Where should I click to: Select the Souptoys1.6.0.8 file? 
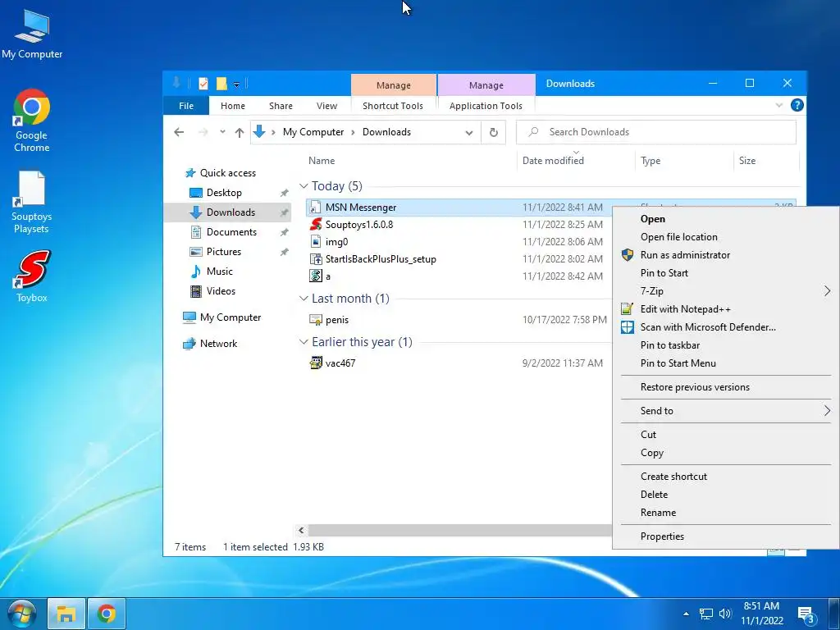359,225
